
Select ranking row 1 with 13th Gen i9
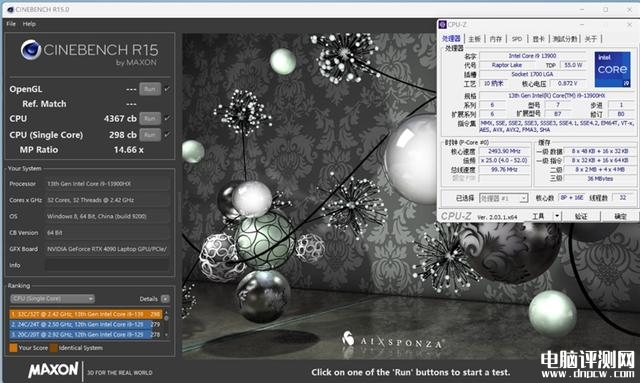(x=86, y=314)
